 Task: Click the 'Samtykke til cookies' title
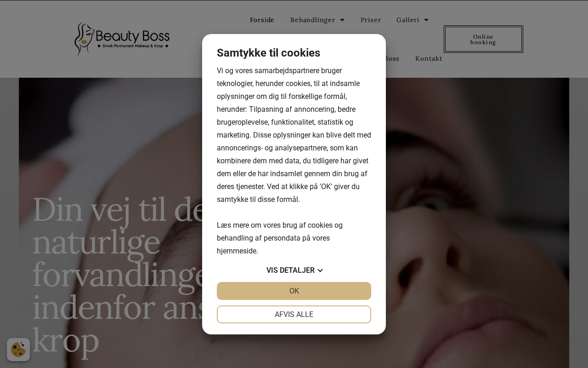268,53
